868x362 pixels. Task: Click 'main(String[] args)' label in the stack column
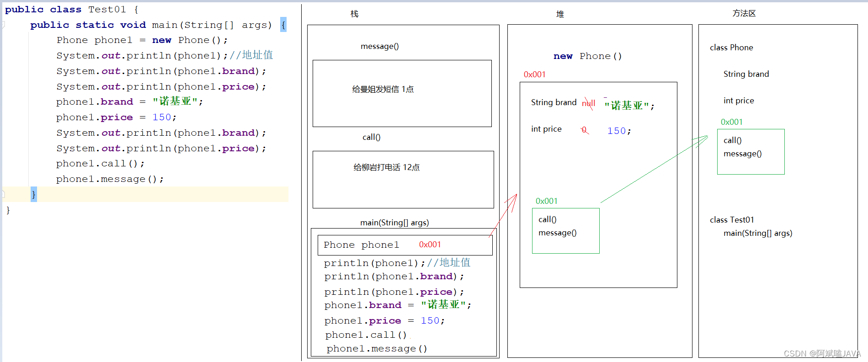(394, 223)
